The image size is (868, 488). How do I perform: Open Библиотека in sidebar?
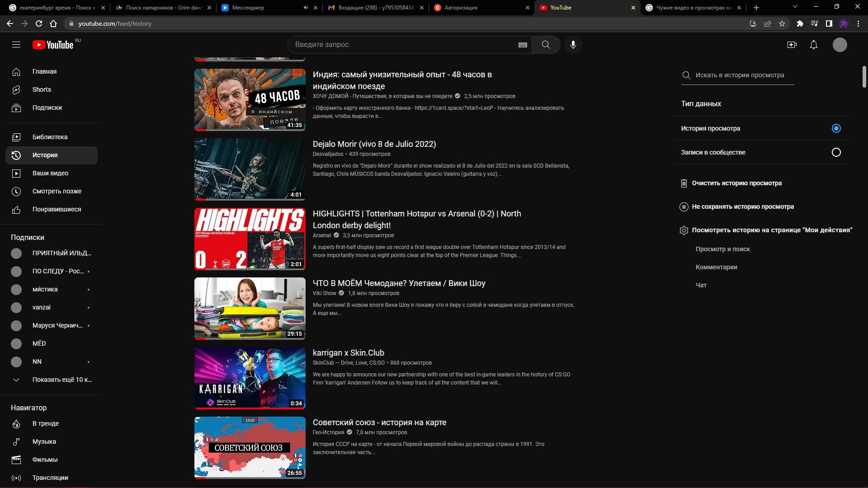(52, 137)
